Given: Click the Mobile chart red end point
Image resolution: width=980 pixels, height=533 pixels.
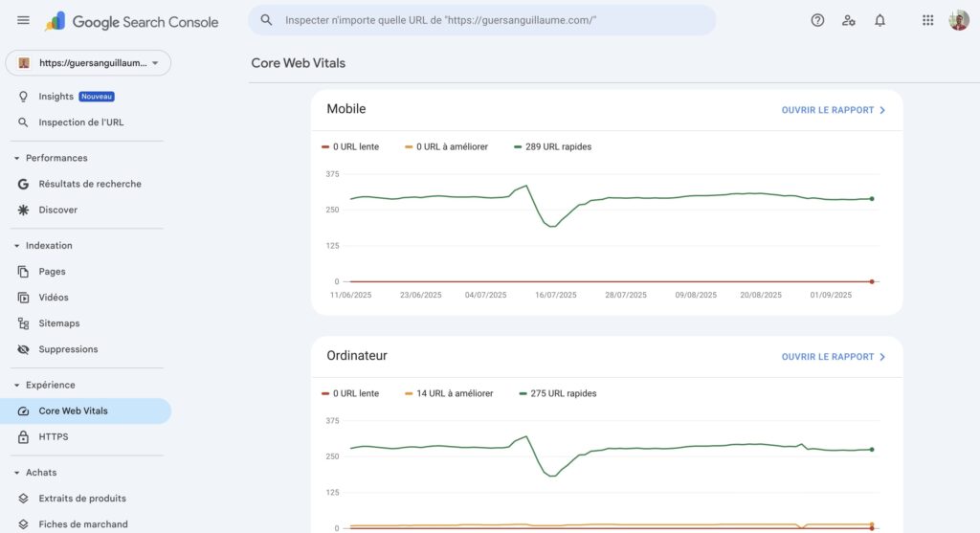Looking at the screenshot, I should click(872, 281).
